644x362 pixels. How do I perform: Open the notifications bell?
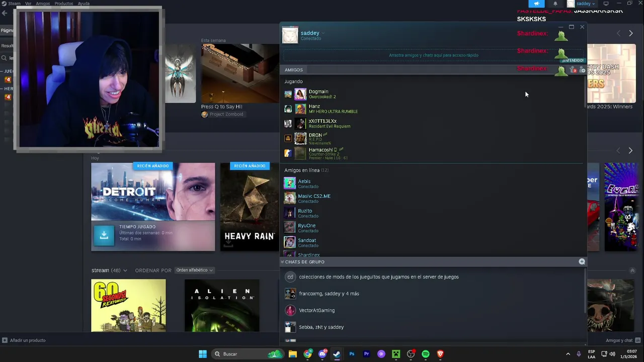555,4
